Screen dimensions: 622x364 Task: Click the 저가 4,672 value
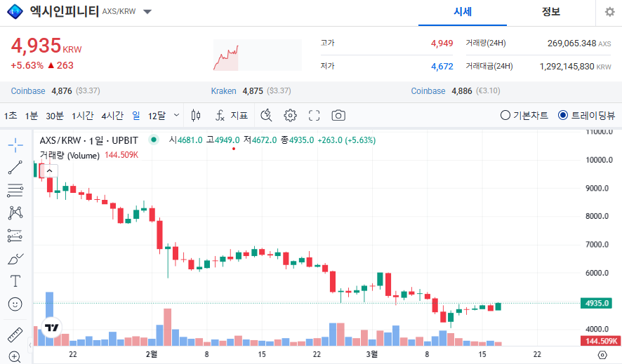click(442, 66)
